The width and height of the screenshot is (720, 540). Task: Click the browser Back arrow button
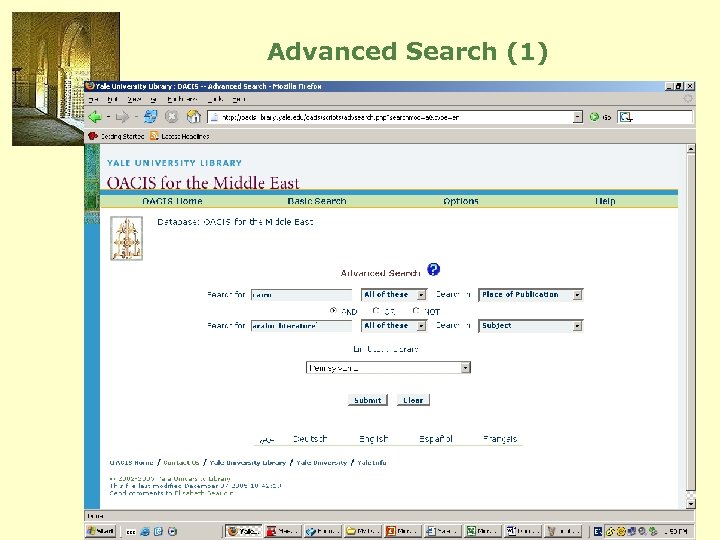95,117
